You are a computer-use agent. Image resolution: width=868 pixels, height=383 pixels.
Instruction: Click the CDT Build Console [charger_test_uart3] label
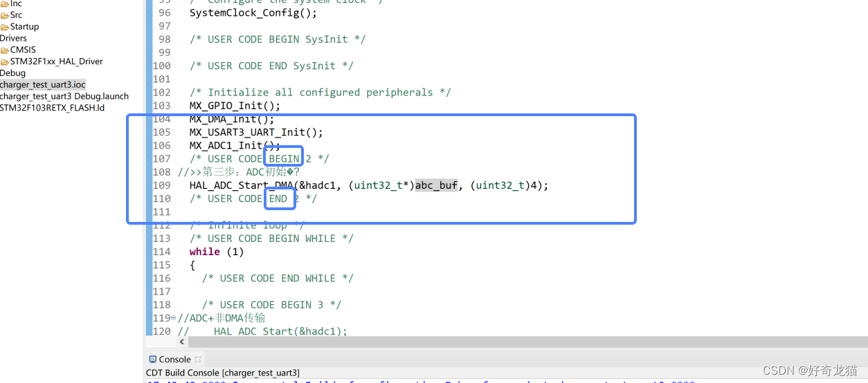click(x=223, y=373)
